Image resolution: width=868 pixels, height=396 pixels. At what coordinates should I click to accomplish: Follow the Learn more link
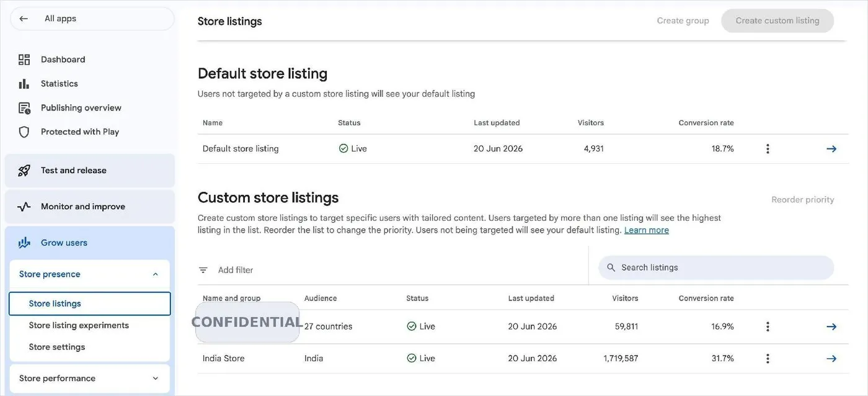point(647,230)
